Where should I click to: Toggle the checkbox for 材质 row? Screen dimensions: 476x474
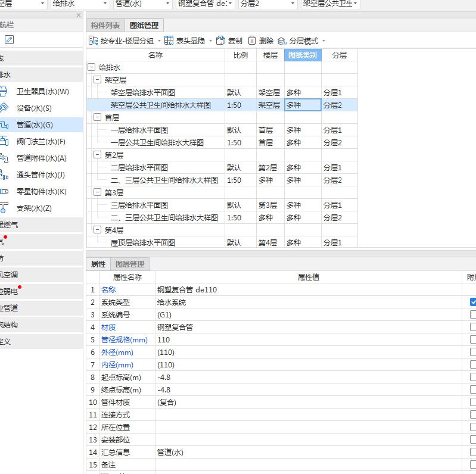click(x=473, y=327)
